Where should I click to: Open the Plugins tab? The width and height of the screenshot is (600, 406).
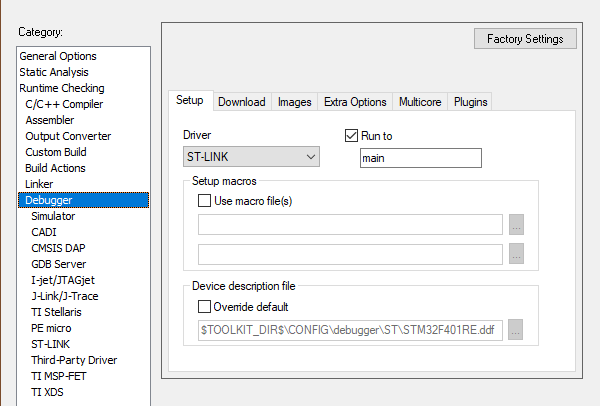tap(470, 102)
